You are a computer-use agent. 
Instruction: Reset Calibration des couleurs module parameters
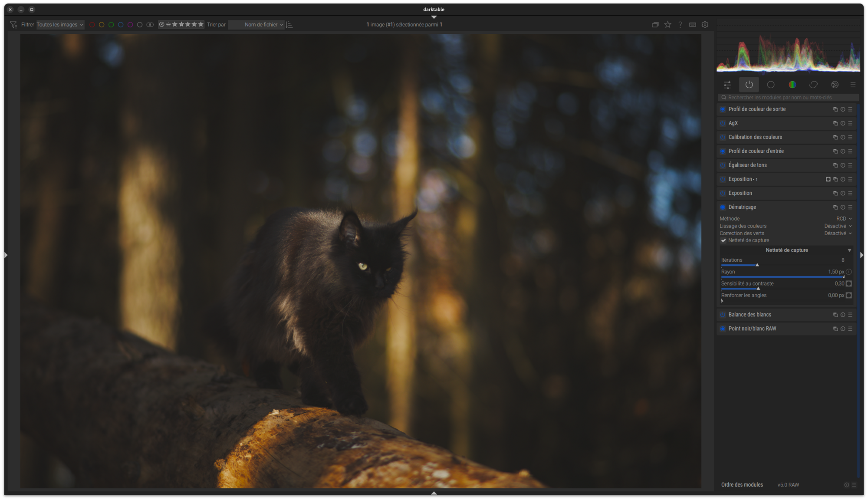pos(842,137)
